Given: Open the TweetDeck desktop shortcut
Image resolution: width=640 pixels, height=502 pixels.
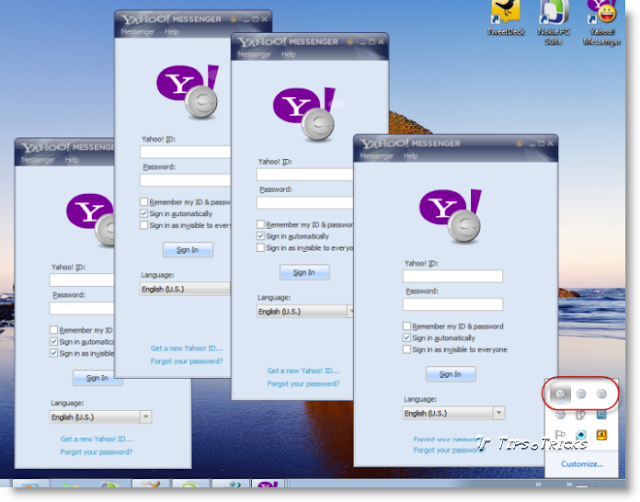Looking at the screenshot, I should tap(506, 17).
